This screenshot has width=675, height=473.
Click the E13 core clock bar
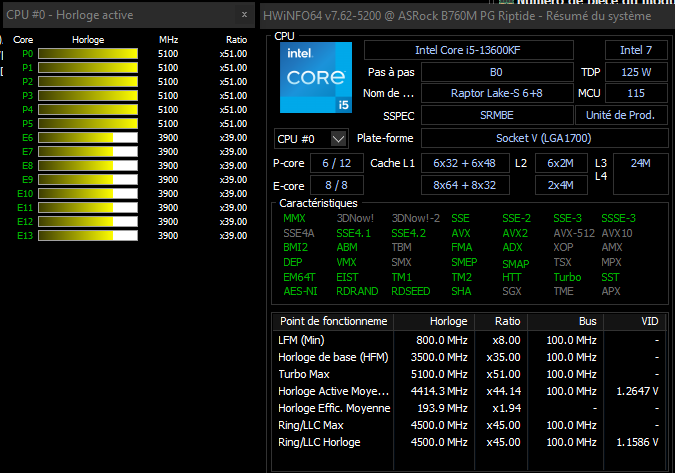[88, 235]
